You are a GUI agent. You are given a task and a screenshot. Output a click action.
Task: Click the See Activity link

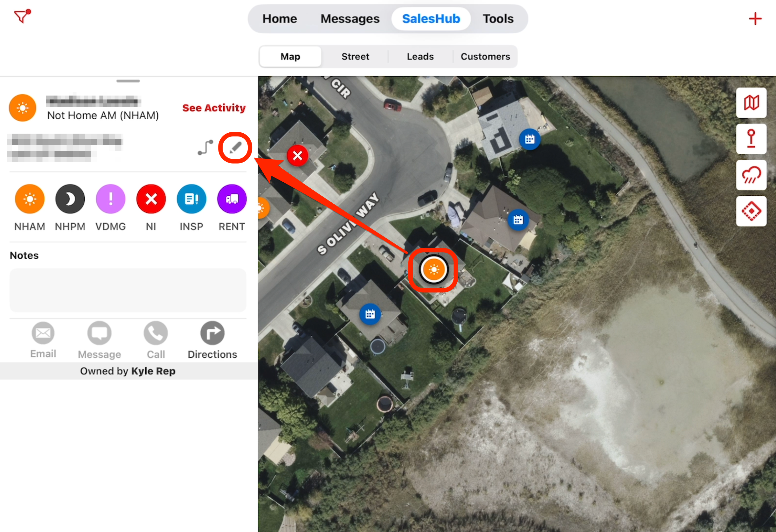[214, 108]
